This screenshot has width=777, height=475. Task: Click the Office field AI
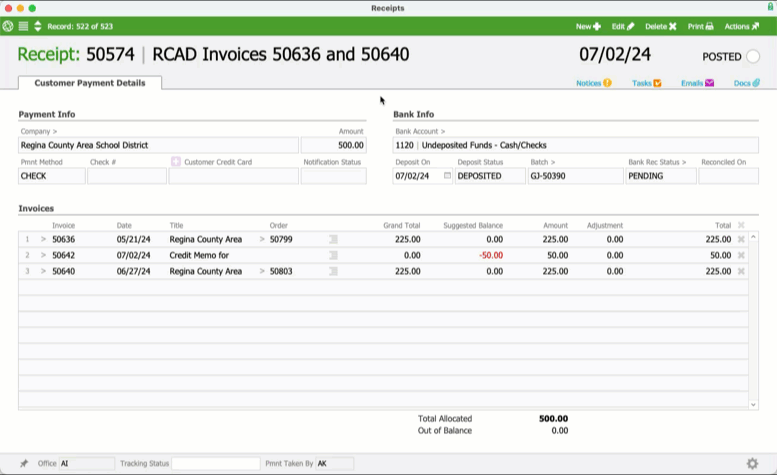(x=87, y=464)
